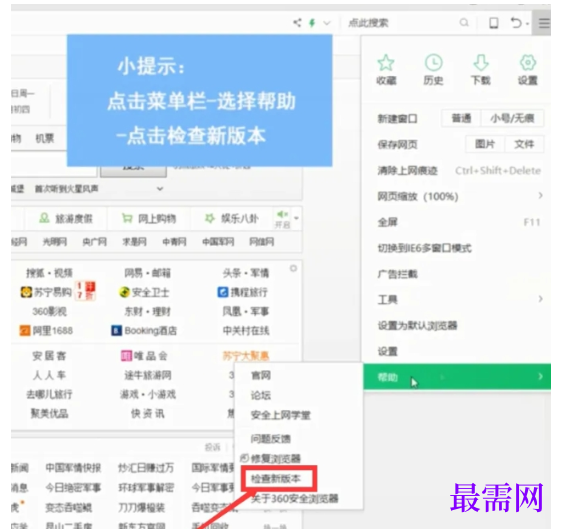Click 图片 button for saving webpage
562x529 pixels.
[x=485, y=144]
